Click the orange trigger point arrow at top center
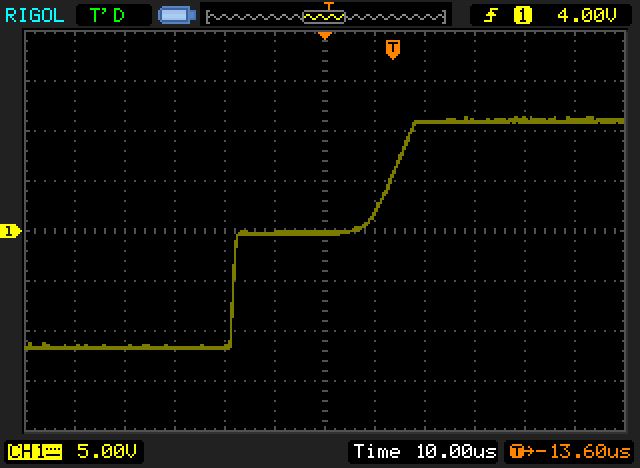This screenshot has height=468, width=640. click(x=325, y=36)
